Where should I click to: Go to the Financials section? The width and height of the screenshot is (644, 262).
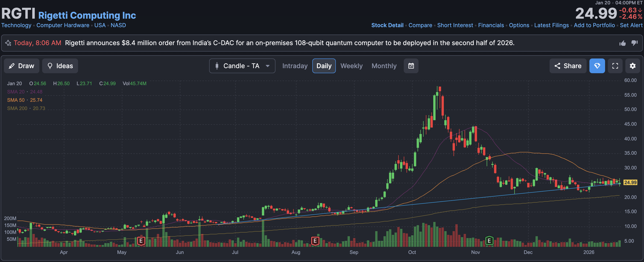click(491, 25)
